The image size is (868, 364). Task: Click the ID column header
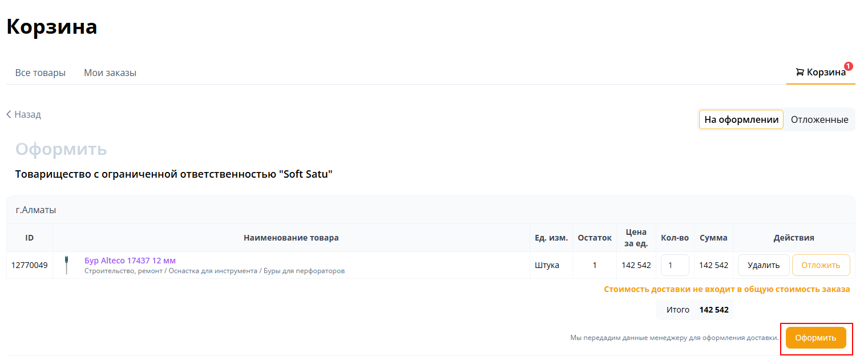point(30,238)
